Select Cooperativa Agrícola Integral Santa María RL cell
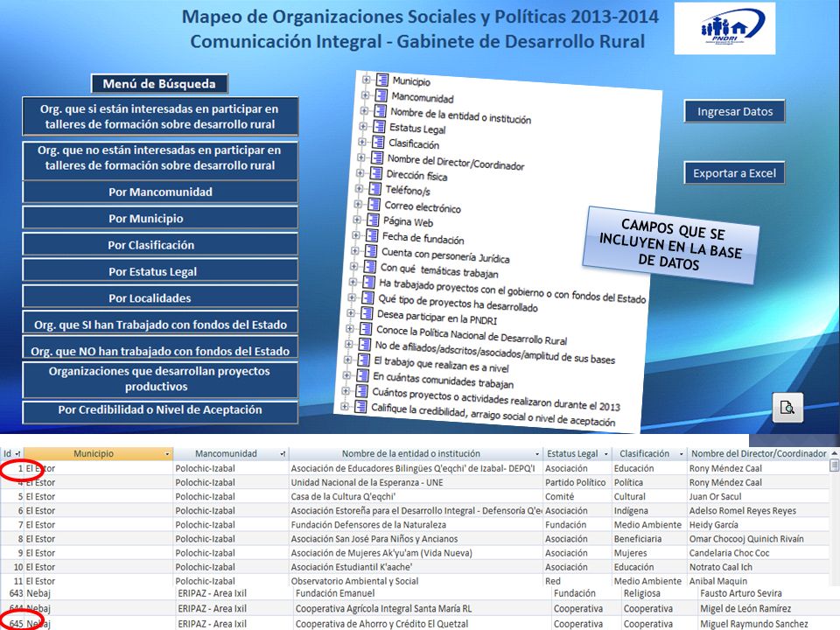840x630 pixels. (422, 609)
